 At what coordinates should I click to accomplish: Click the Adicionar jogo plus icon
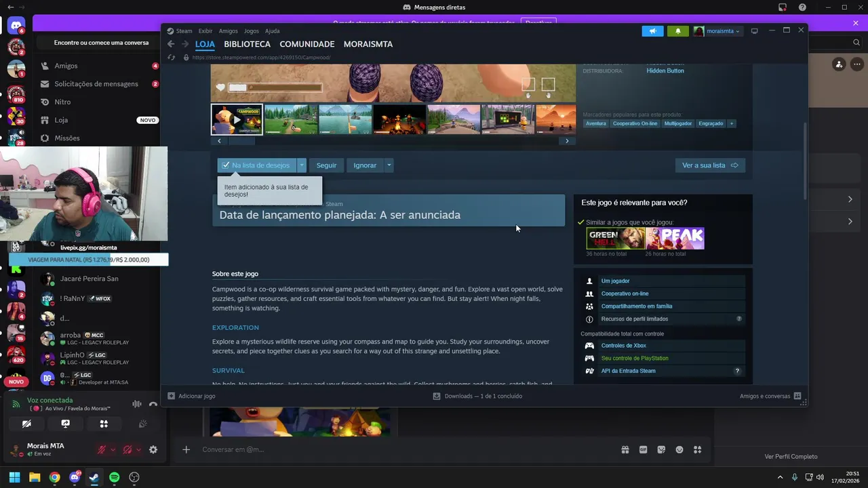[171, 396]
